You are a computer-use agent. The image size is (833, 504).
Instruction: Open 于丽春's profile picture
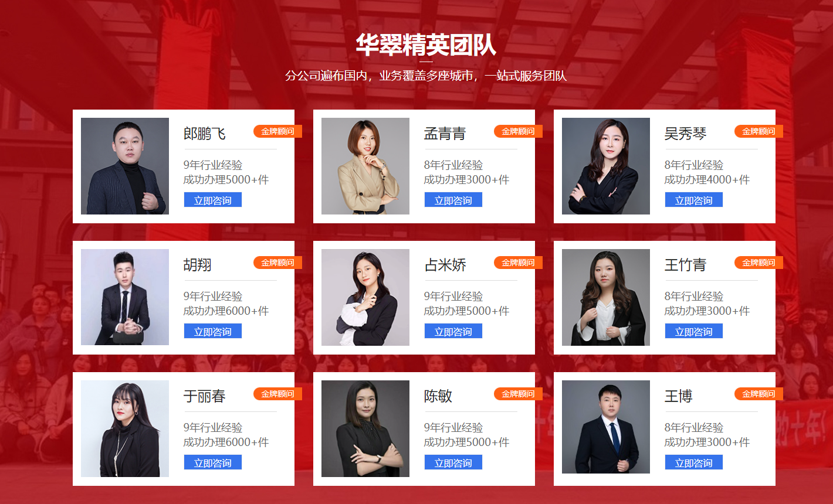point(125,428)
